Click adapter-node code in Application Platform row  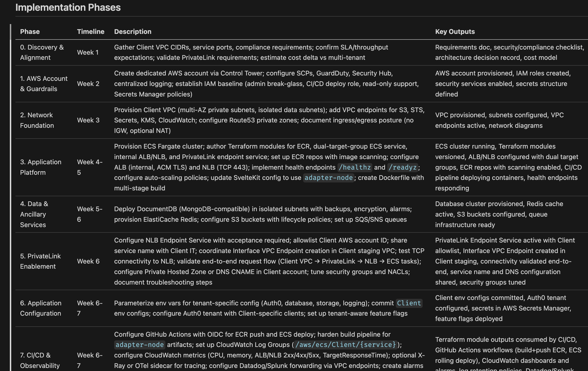328,178
